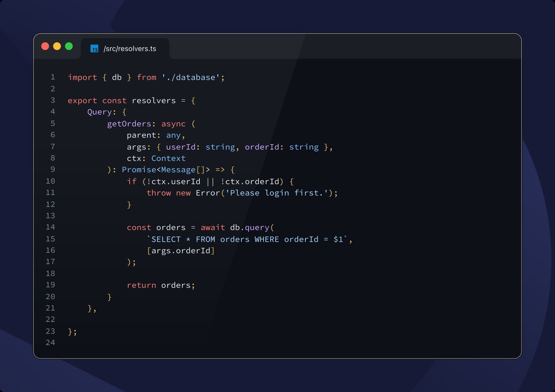Click the 'any' type on line 6
The height and width of the screenshot is (392, 555).
174,135
